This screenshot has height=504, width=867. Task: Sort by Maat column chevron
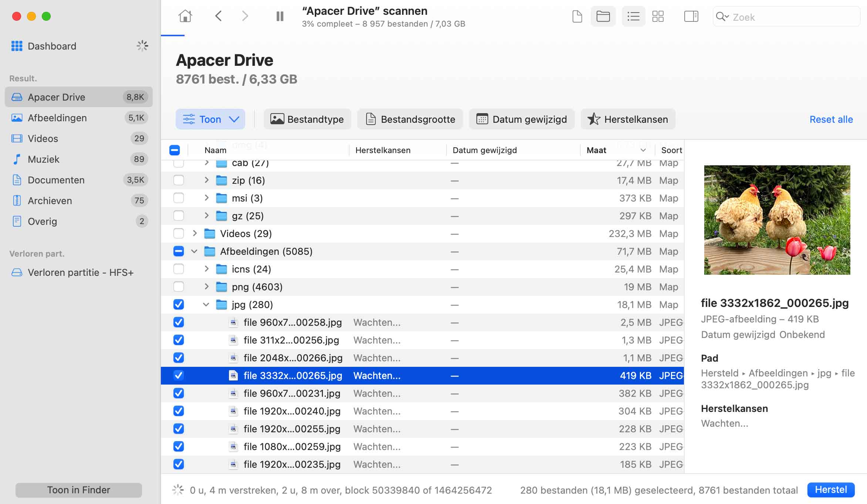point(643,150)
